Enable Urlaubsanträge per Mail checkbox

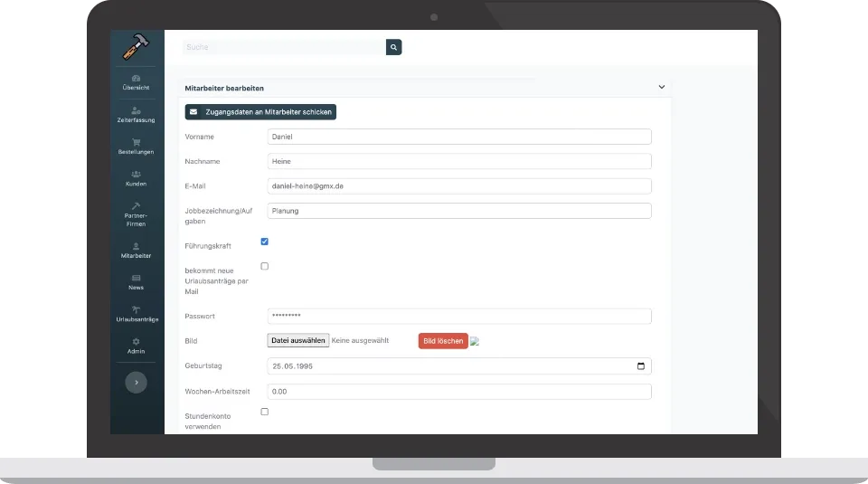click(265, 266)
